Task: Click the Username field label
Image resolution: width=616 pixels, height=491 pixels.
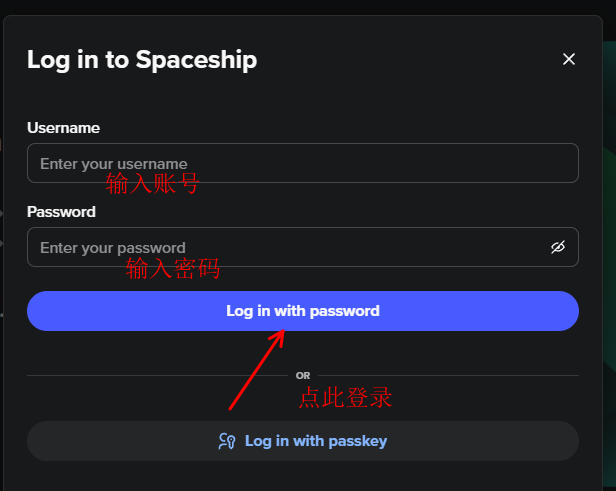Action: click(x=63, y=128)
